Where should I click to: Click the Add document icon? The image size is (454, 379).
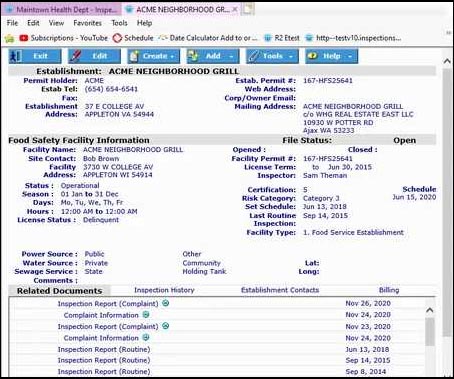click(193, 56)
